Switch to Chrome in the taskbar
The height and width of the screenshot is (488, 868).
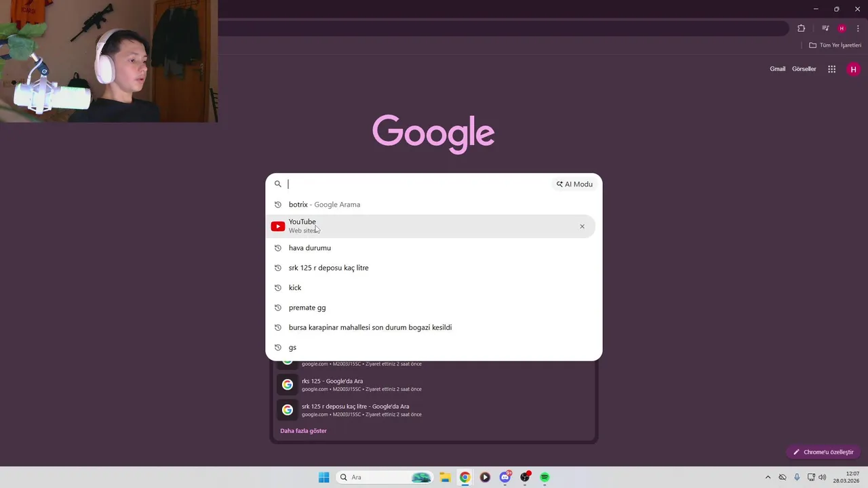465,477
